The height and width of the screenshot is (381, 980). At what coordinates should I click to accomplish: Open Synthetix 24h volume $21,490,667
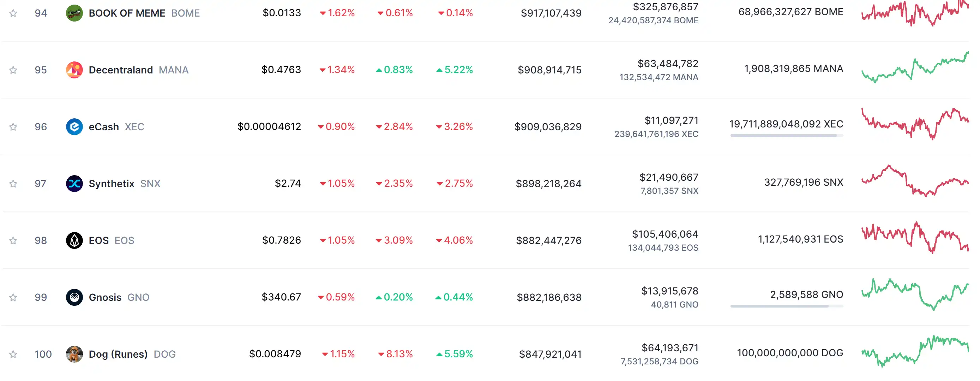[669, 177]
